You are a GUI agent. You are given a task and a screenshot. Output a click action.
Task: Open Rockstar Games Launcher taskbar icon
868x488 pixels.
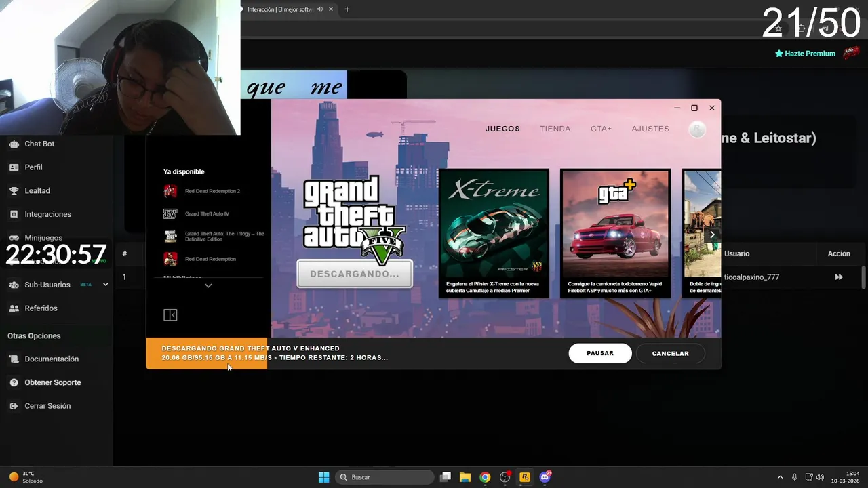pyautogui.click(x=525, y=477)
